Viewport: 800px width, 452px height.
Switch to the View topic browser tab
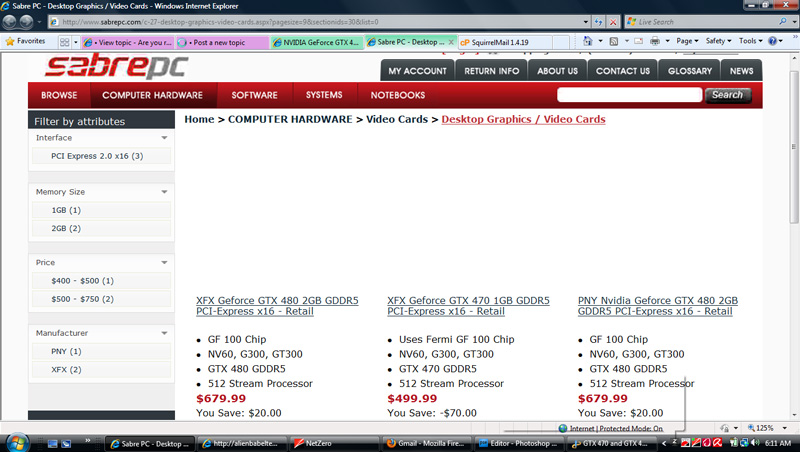click(x=128, y=42)
